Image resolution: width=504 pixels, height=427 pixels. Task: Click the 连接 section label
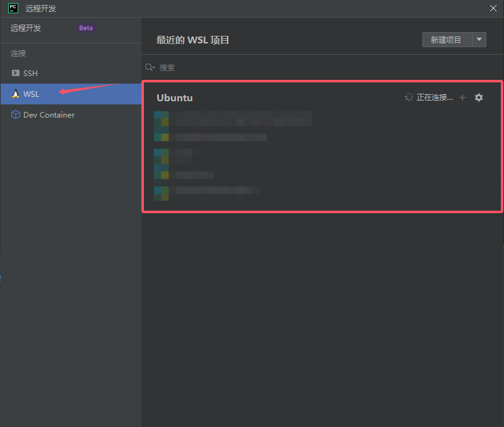point(18,53)
